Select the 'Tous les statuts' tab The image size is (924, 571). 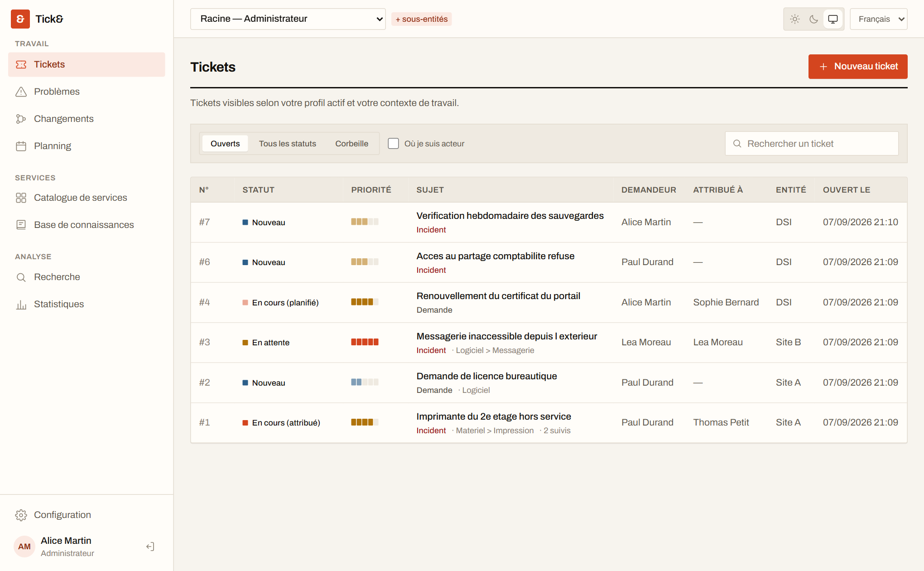288,144
